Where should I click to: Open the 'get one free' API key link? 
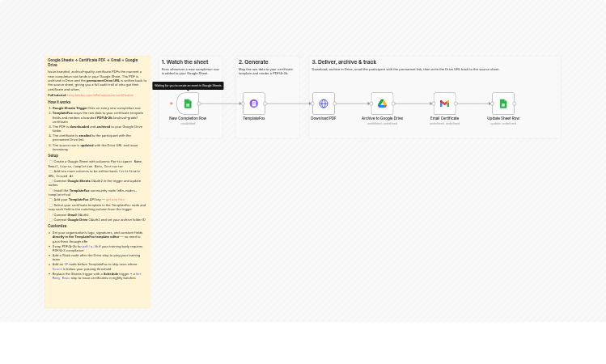[x=115, y=200]
